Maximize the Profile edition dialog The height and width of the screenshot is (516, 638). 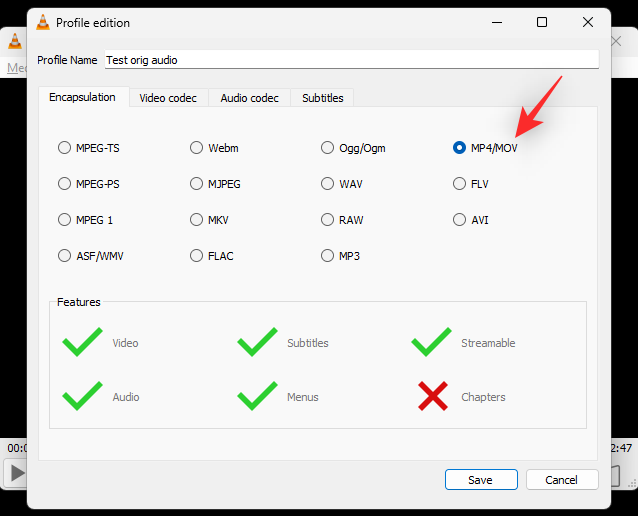pos(542,22)
